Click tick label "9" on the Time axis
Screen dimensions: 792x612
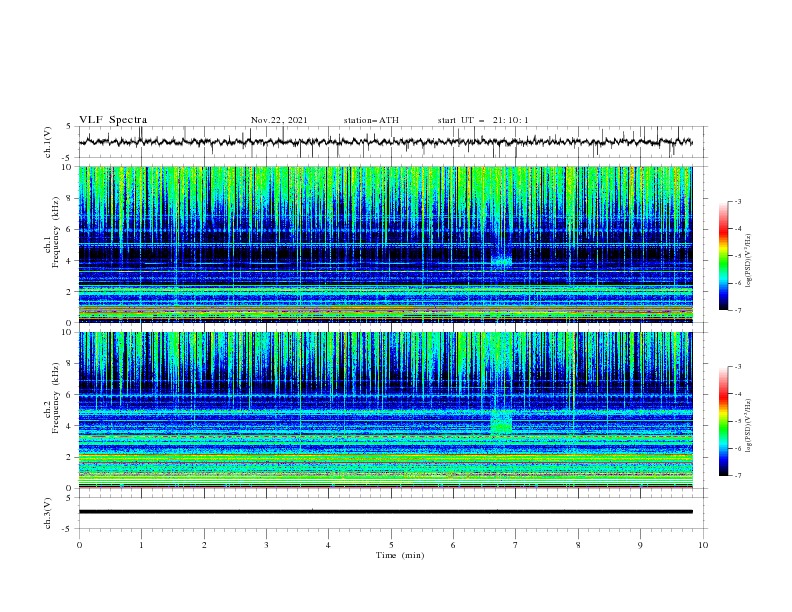tap(640, 545)
